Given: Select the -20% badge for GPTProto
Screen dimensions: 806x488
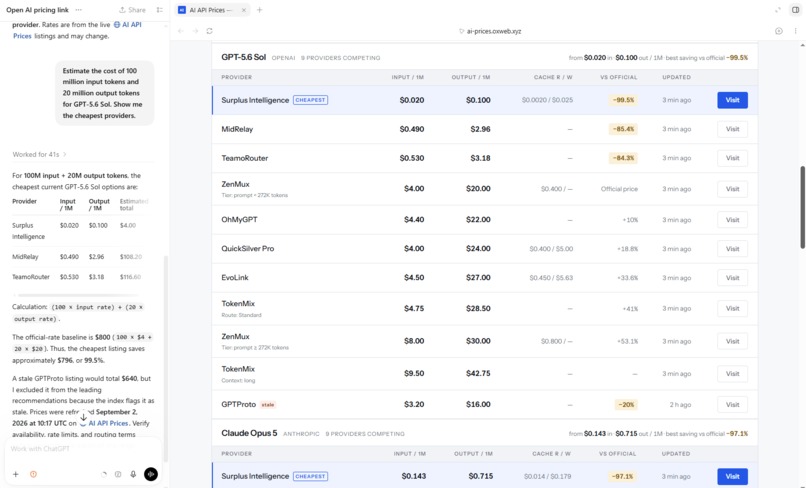Looking at the screenshot, I should (626, 405).
